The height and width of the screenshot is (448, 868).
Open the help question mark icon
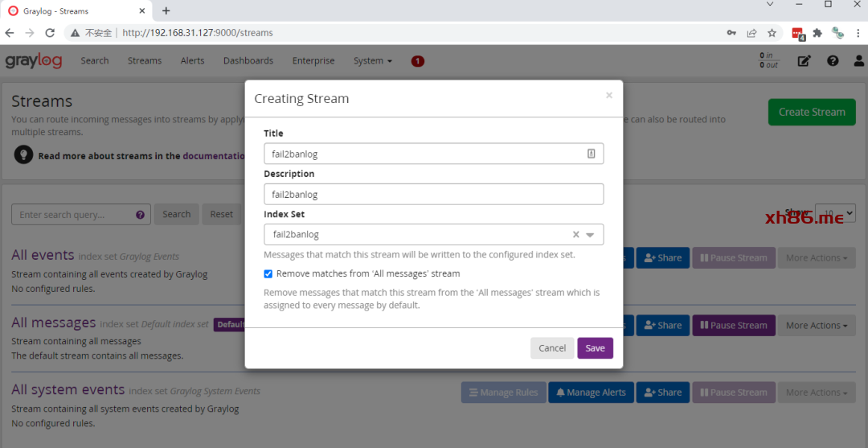click(x=833, y=61)
